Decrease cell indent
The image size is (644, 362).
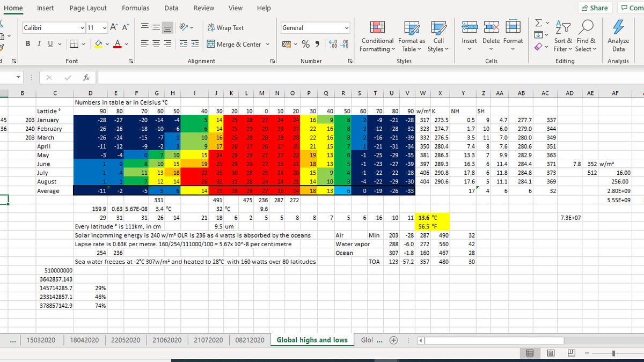(x=183, y=45)
